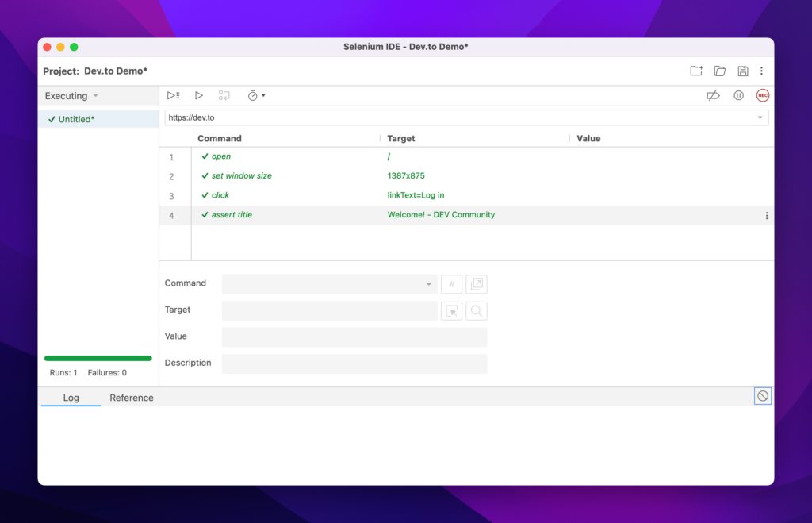Click the green test progress bar
This screenshot has width=812, height=523.
click(x=98, y=358)
